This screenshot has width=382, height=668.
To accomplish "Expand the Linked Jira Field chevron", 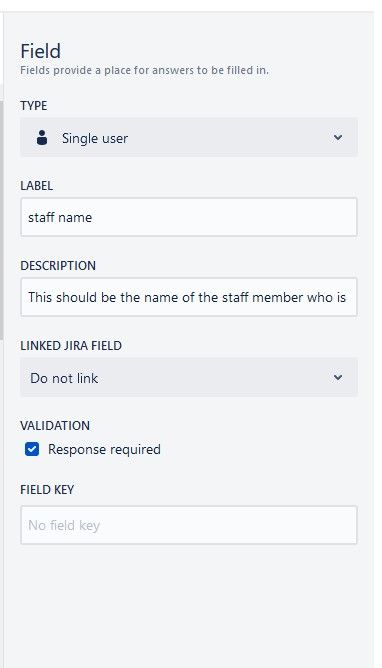I will (x=338, y=377).
